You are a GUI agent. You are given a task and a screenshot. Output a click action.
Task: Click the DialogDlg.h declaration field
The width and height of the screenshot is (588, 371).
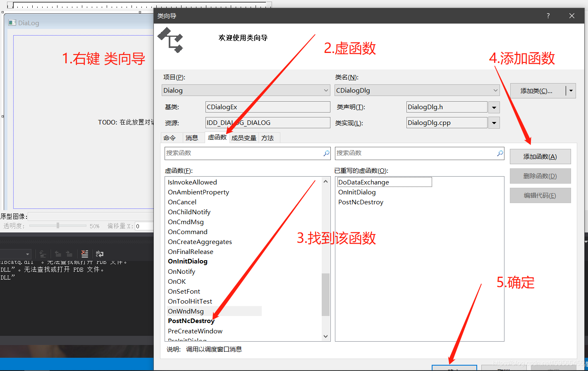pyautogui.click(x=447, y=107)
